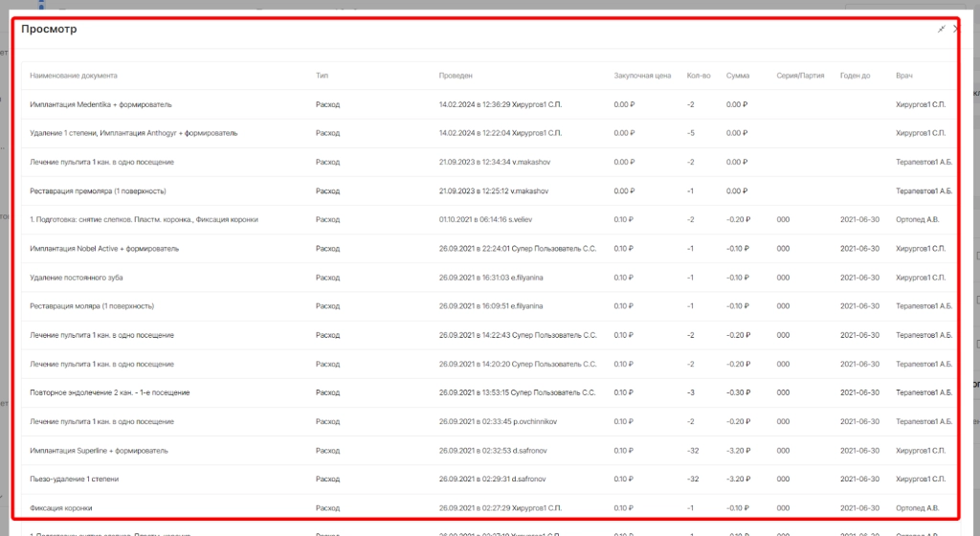Viewport: 980px width, 536px height.
Task: Select the Пьезо-удаление 1 степени row
Action: pos(75,479)
